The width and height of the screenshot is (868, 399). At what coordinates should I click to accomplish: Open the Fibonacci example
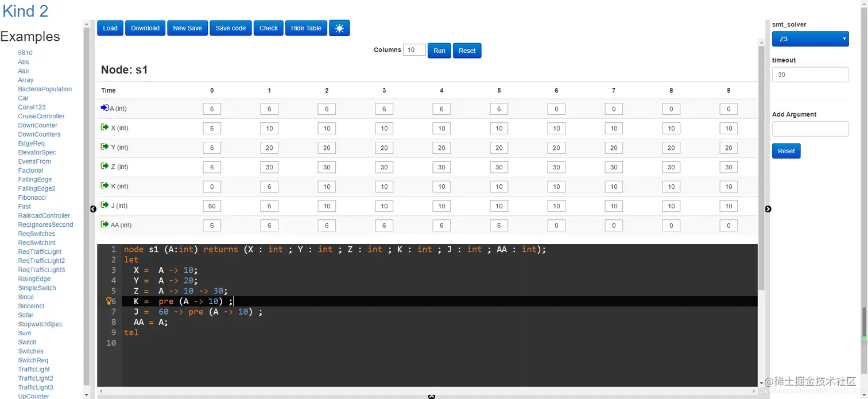tap(32, 197)
